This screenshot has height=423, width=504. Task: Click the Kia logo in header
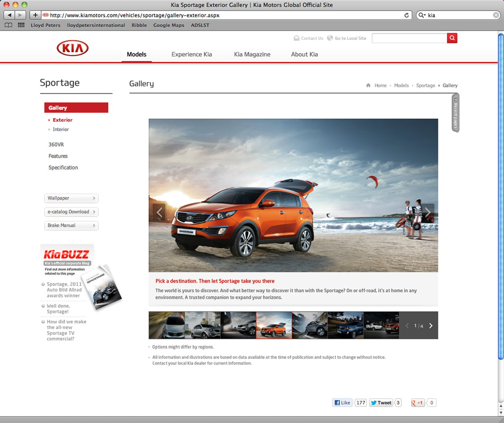point(73,49)
